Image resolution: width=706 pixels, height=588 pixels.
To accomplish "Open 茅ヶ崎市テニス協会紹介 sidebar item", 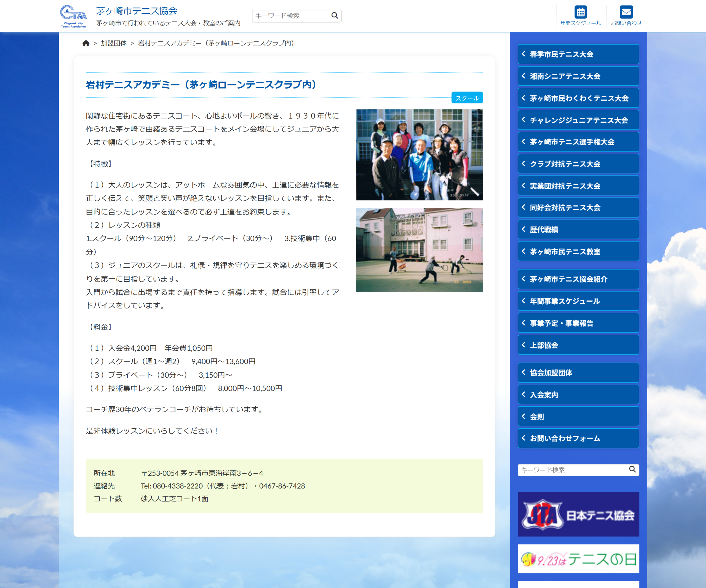I will 578,279.
